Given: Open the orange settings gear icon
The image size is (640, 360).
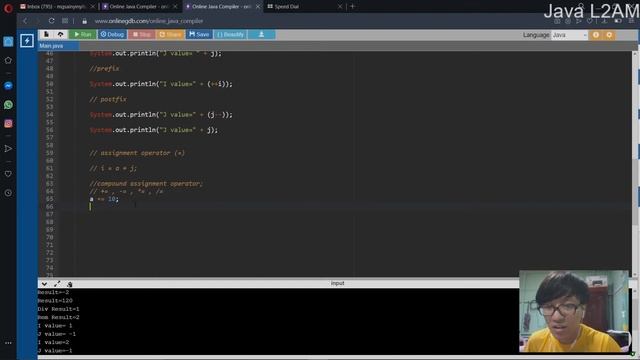Looking at the screenshot, I should click(x=609, y=35).
